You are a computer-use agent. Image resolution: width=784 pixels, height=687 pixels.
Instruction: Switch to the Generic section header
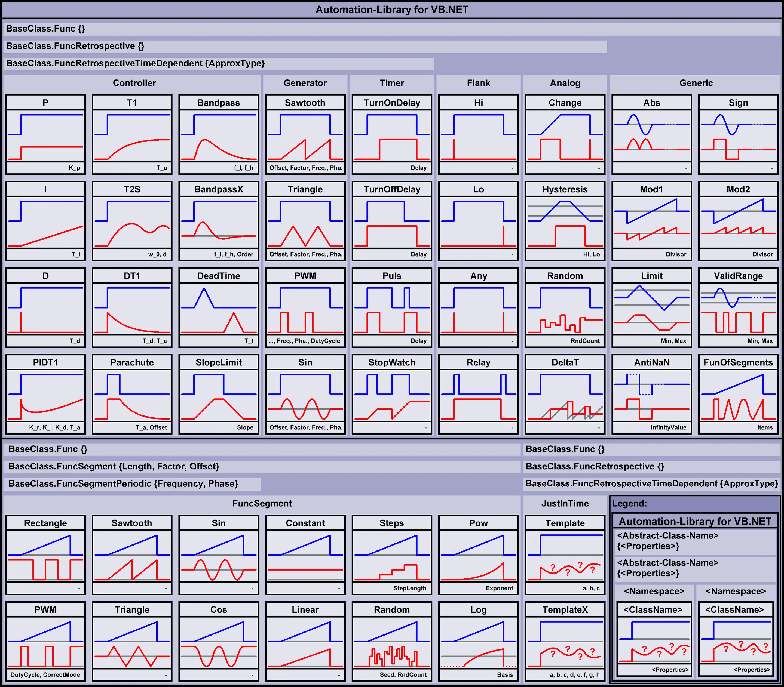point(696,83)
